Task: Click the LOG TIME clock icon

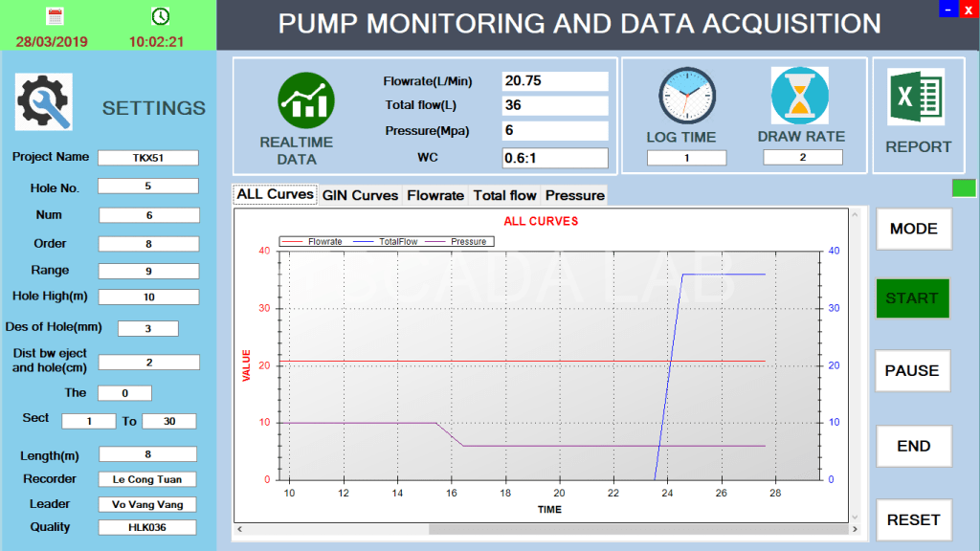Action: pyautogui.click(x=687, y=95)
